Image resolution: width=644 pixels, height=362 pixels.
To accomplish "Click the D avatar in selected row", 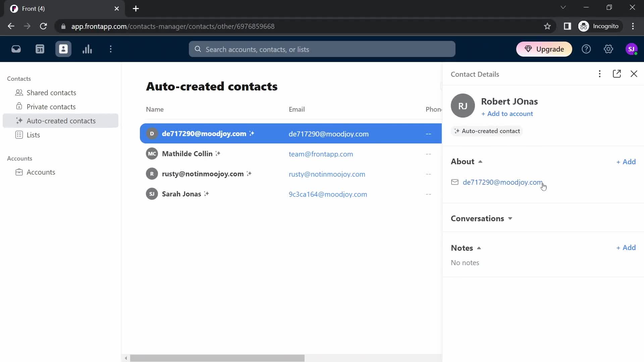I will (x=152, y=133).
